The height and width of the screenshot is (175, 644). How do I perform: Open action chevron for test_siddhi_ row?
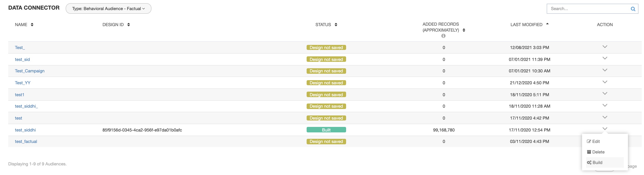coord(605,105)
